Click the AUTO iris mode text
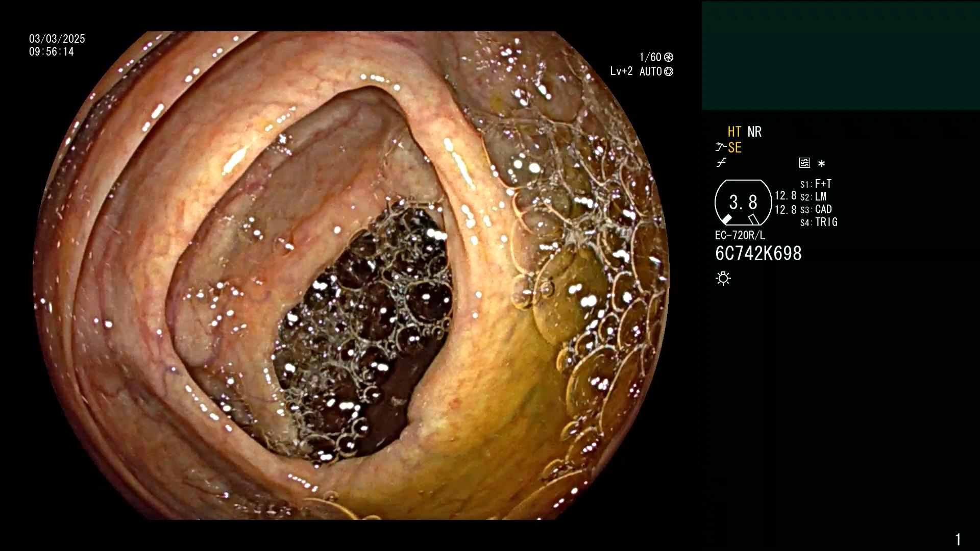 click(x=651, y=71)
